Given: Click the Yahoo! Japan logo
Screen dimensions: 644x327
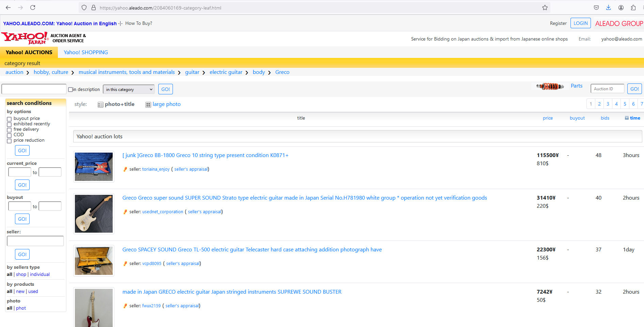Looking at the screenshot, I should tap(25, 38).
